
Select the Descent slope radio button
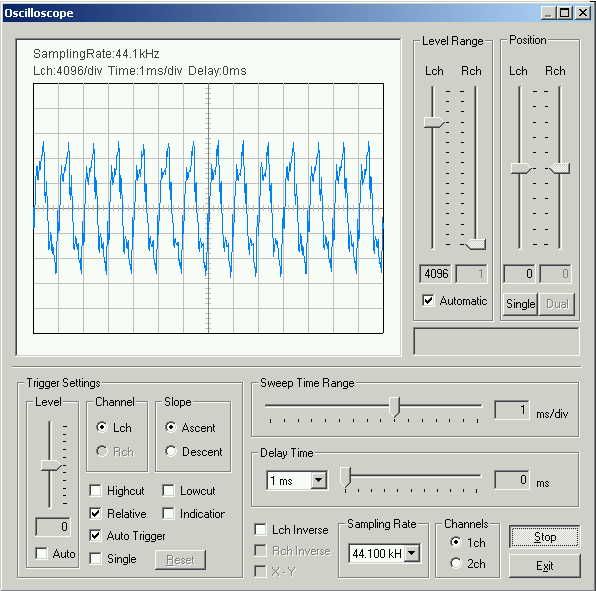(171, 451)
